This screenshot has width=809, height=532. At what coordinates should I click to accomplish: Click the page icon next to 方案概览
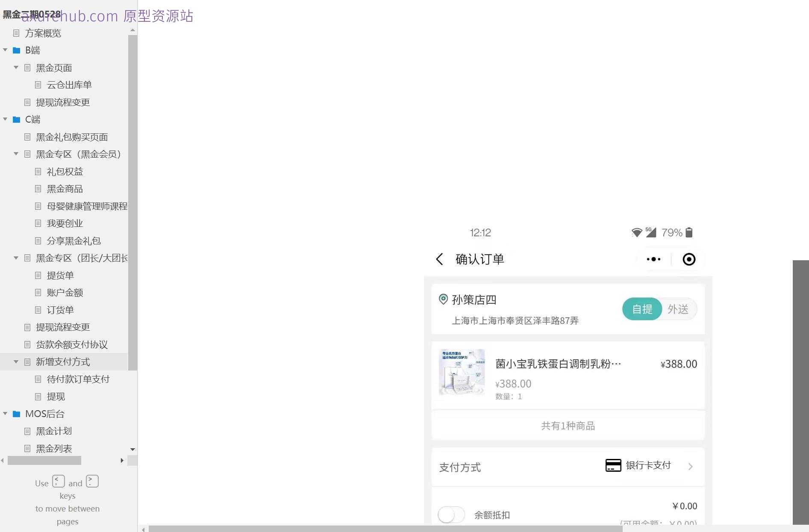coord(16,33)
